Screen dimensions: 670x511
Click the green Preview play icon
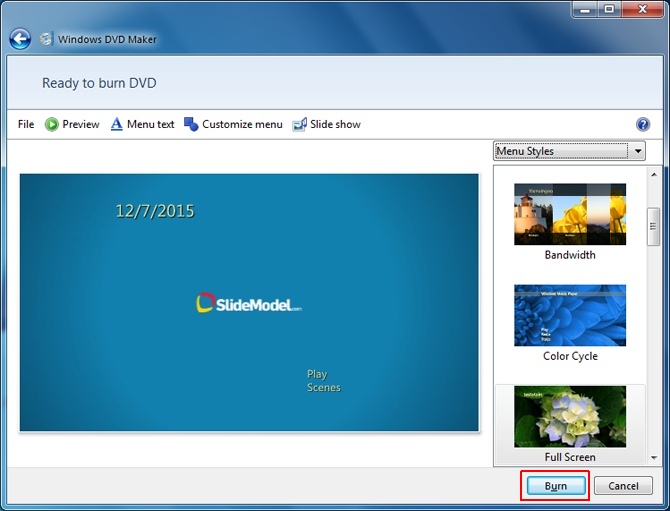(x=52, y=124)
